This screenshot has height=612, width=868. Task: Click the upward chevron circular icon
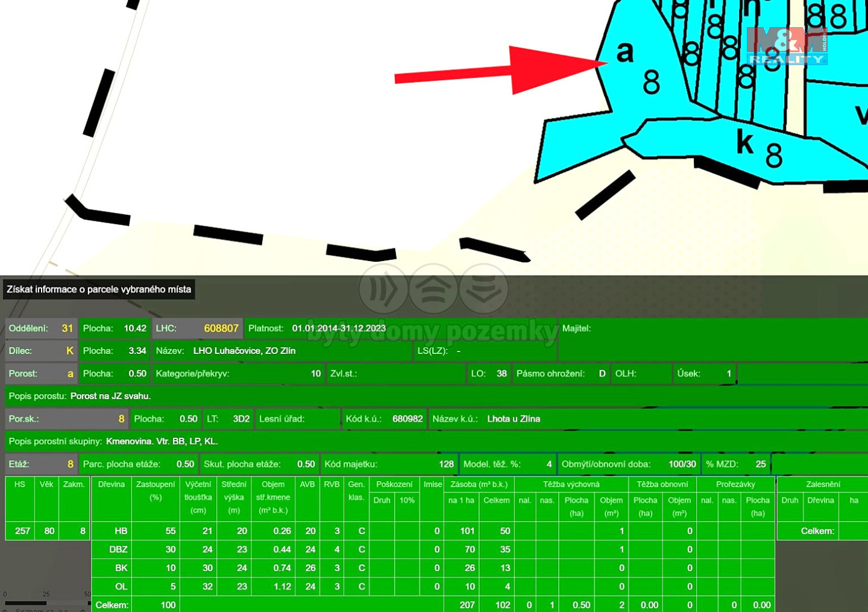[433, 289]
